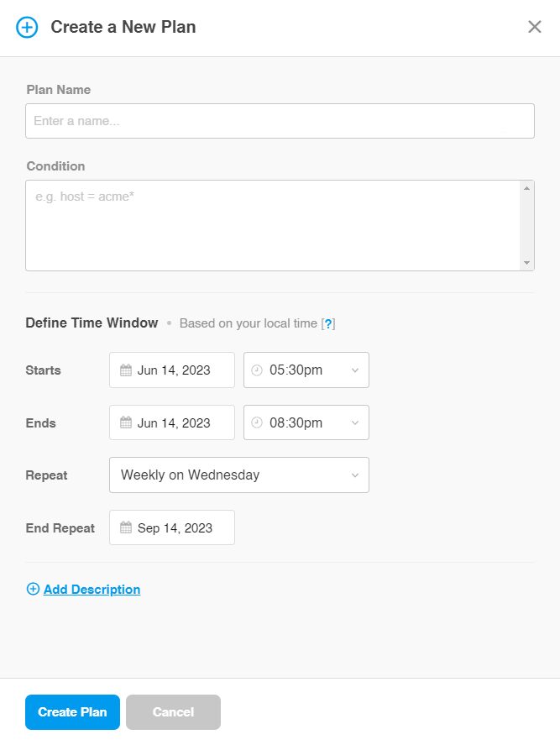The height and width of the screenshot is (745, 560).
Task: Open the Weekly on Wednesday repeat dropdown
Action: [239, 475]
